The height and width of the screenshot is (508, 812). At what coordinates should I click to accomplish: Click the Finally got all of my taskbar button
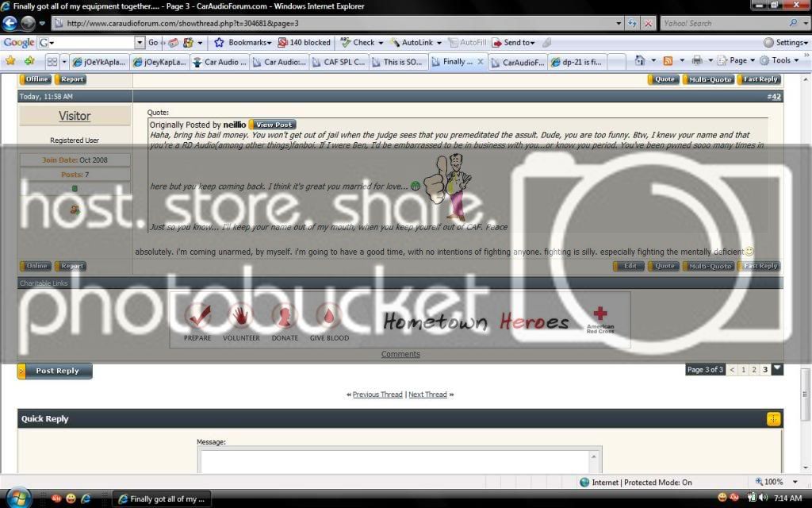pos(162,499)
